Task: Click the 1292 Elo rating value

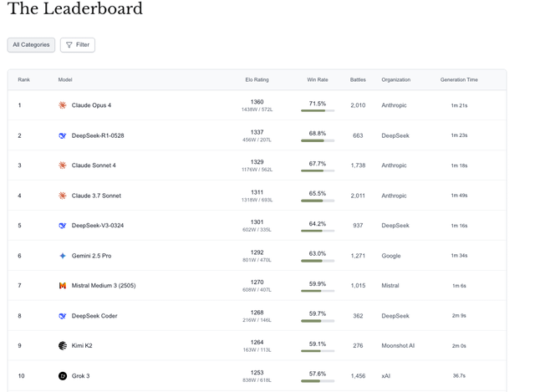Action: 257,252
